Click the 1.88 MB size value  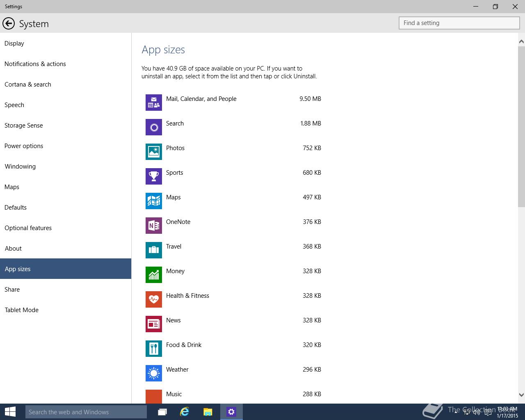click(310, 123)
